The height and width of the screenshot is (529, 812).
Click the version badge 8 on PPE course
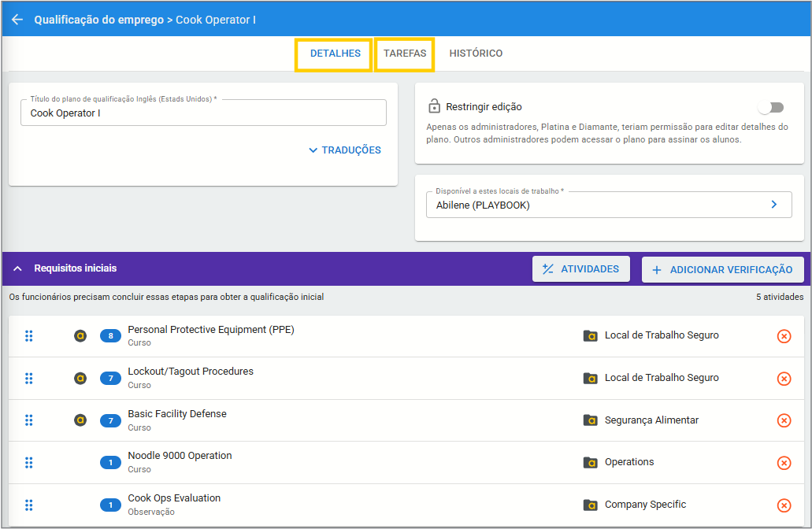(x=110, y=336)
